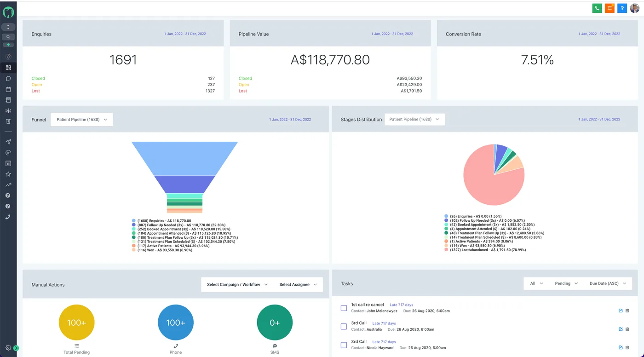Click the green '0+' SMS circle
Screen dimensions: 644x357
[x=275, y=322]
